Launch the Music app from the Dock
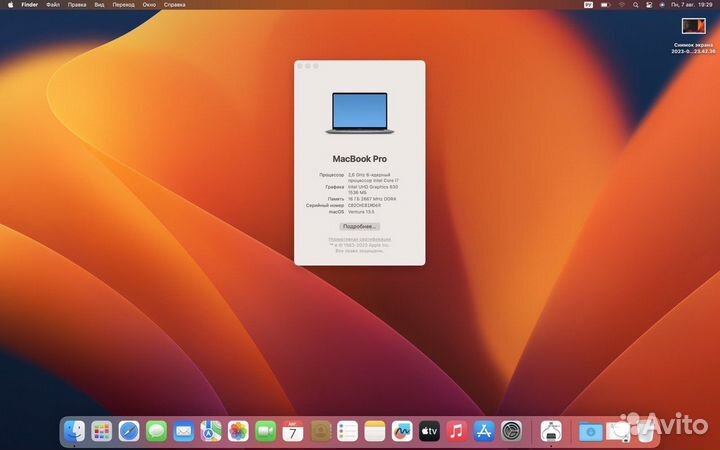Screen dimensions: 720x450 [456, 432]
